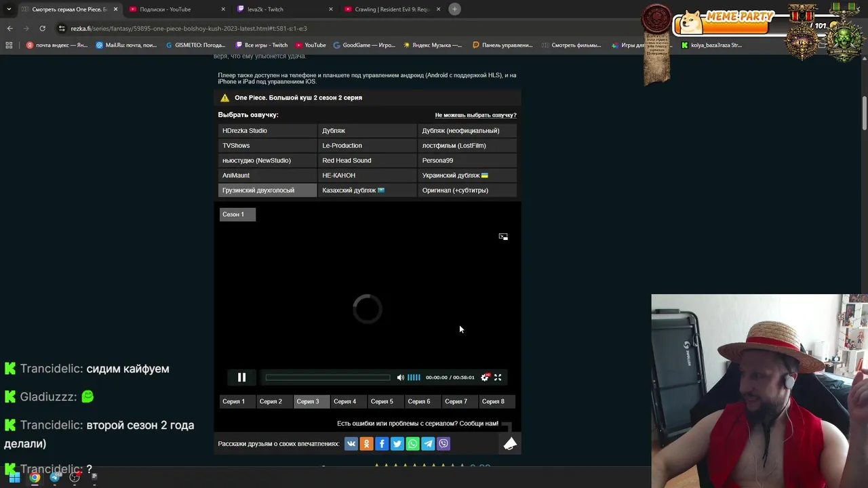Choose Red Head Sound voiceover

[x=367, y=160]
